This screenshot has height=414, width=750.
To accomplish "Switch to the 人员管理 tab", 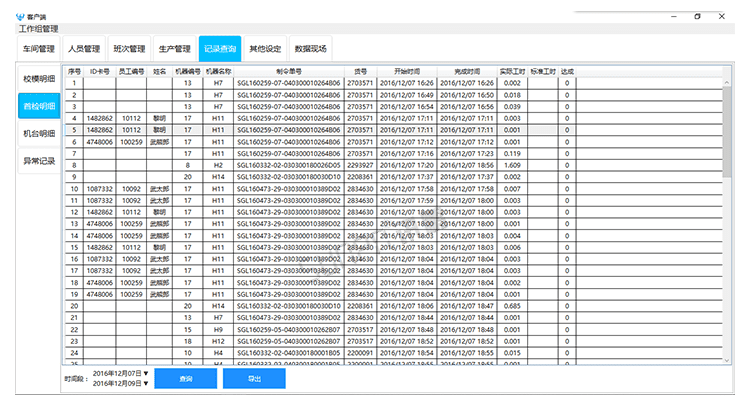I will [84, 48].
